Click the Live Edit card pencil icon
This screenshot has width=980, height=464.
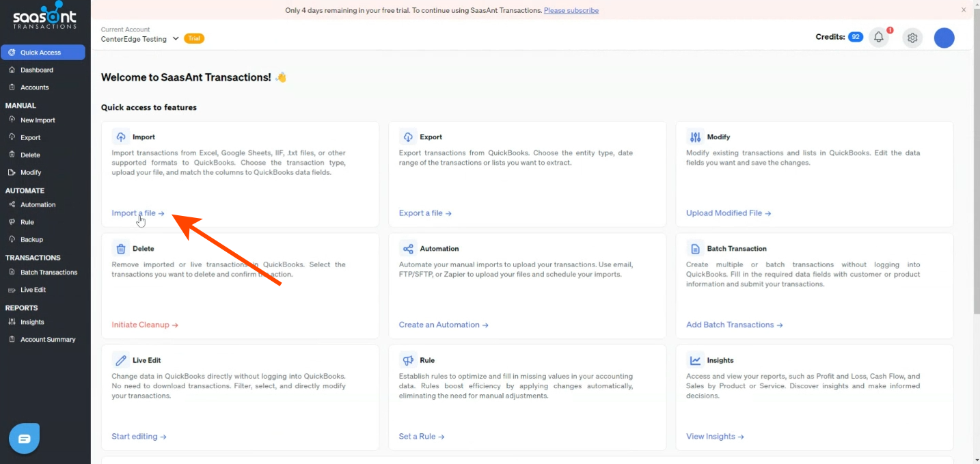coord(121,360)
